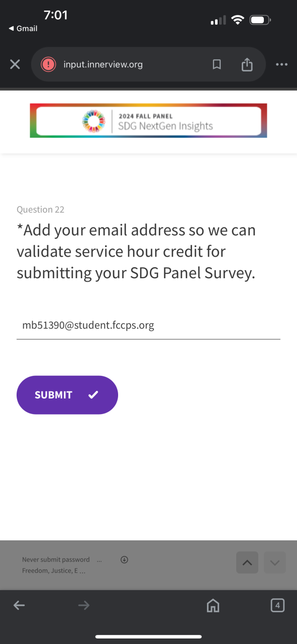The image size is (297, 644).
Task: Show the open tabs counter showing 4
Action: pyautogui.click(x=277, y=605)
